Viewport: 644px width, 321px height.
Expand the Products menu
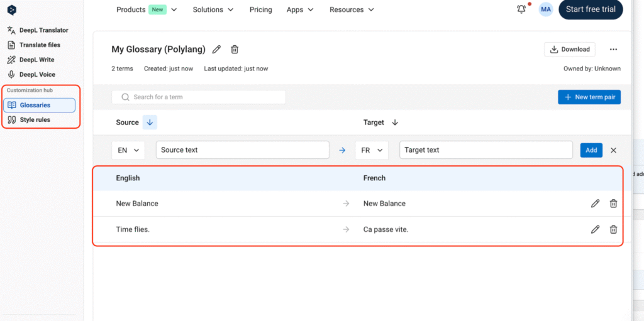click(x=147, y=9)
